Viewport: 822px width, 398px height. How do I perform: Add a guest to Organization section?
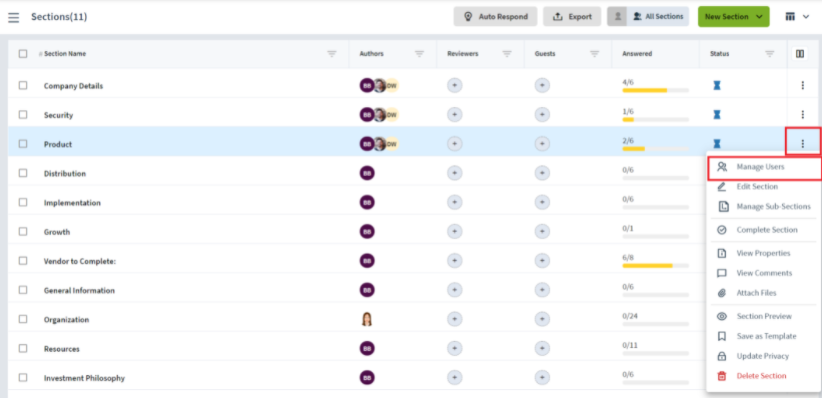click(x=542, y=319)
